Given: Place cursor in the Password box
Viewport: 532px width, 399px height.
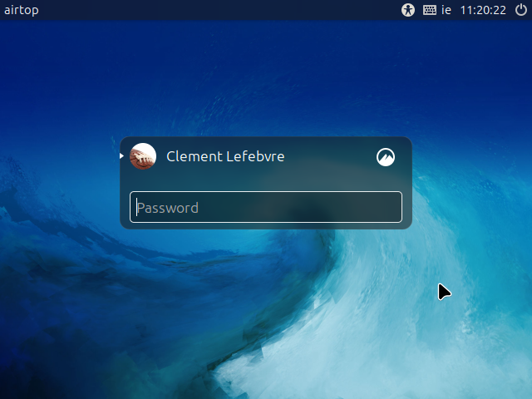Looking at the screenshot, I should [x=266, y=207].
